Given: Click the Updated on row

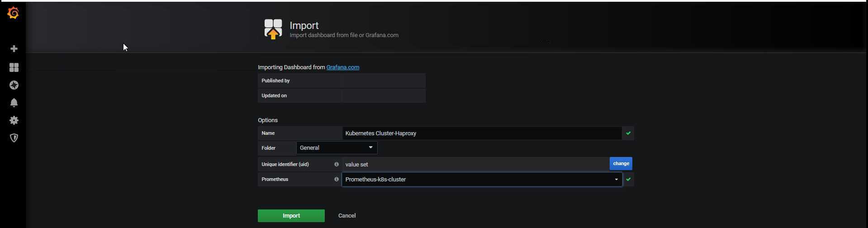Looking at the screenshot, I should pyautogui.click(x=342, y=95).
